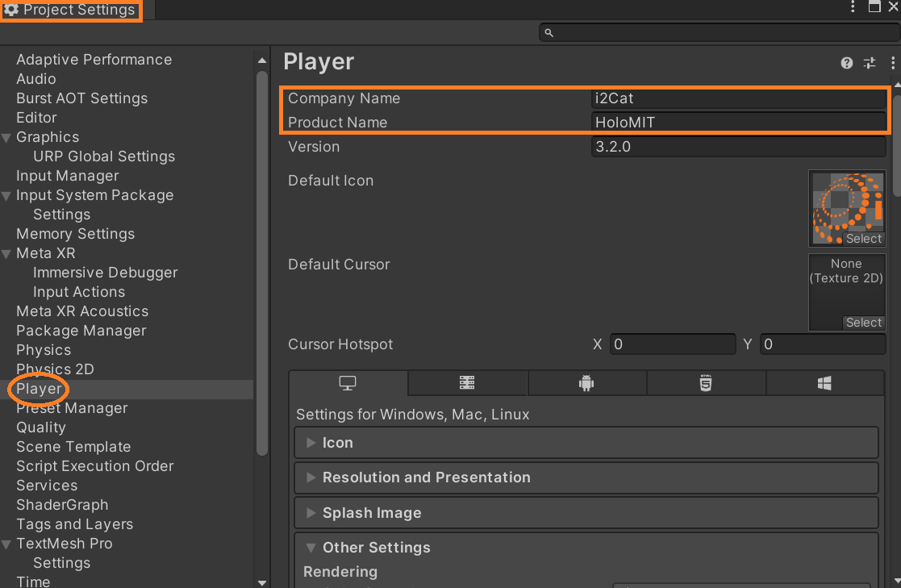Expand Resolution and Presentation section
Viewport: 901px width, 588px height.
point(426,477)
